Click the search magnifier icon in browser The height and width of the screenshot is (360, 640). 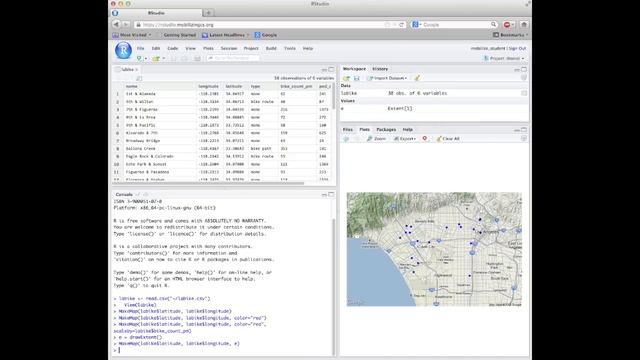pyautogui.click(x=493, y=24)
